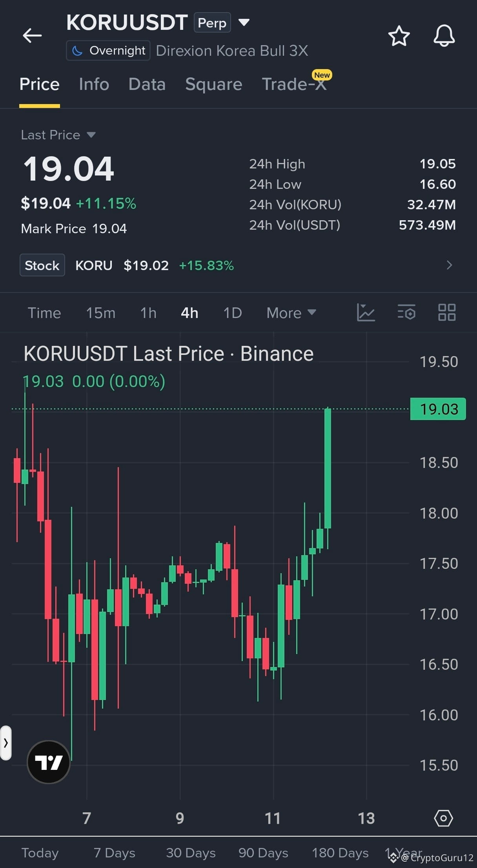
Task: Click the KORU stock +15.83% change
Action: pyautogui.click(x=206, y=265)
